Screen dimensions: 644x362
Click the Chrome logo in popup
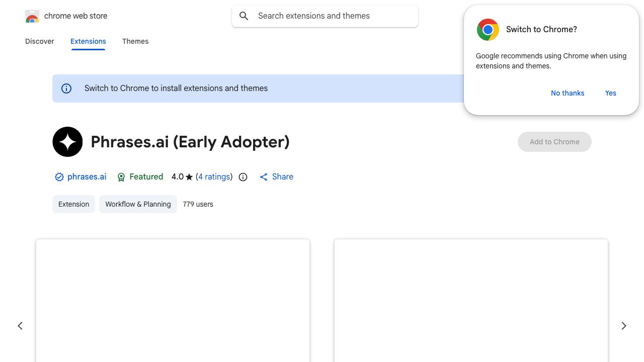(488, 30)
